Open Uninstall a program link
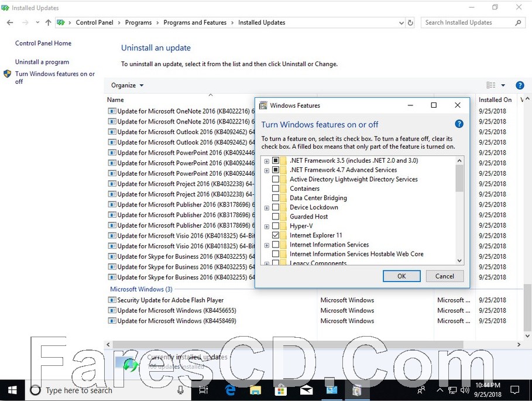The image size is (532, 401). (x=42, y=61)
